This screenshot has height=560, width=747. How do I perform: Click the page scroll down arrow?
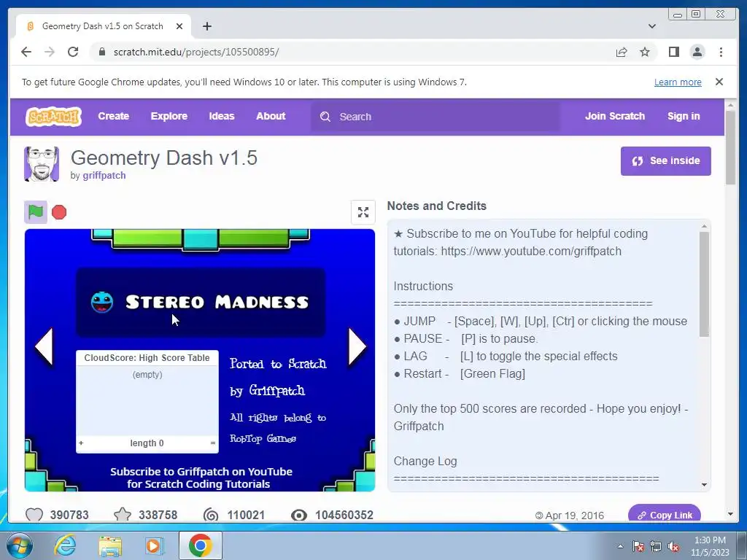click(731, 514)
